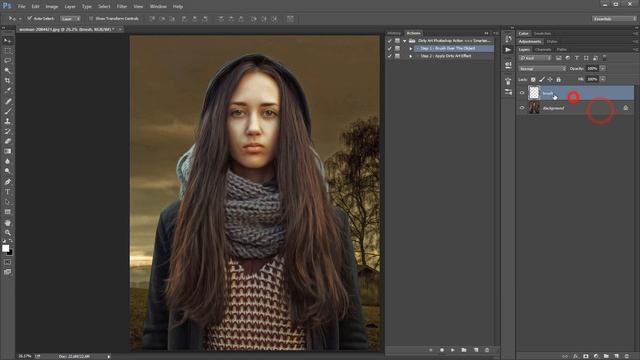
Task: Click Play Selection in the Actions panel
Action: [x=453, y=350]
